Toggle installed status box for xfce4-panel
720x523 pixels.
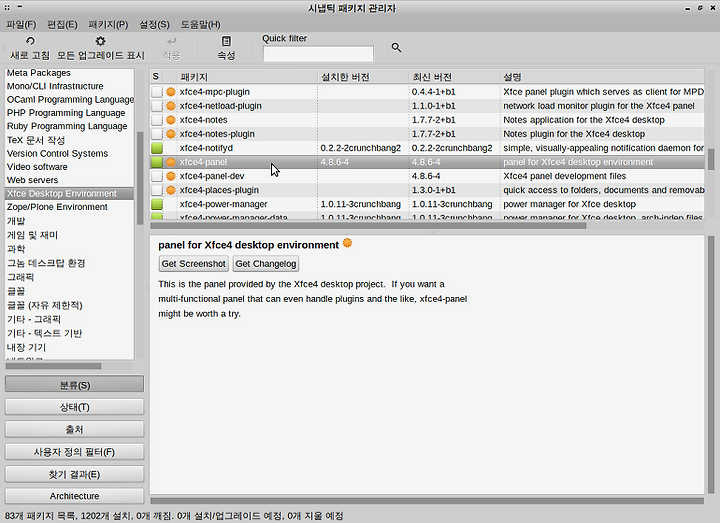(x=157, y=162)
